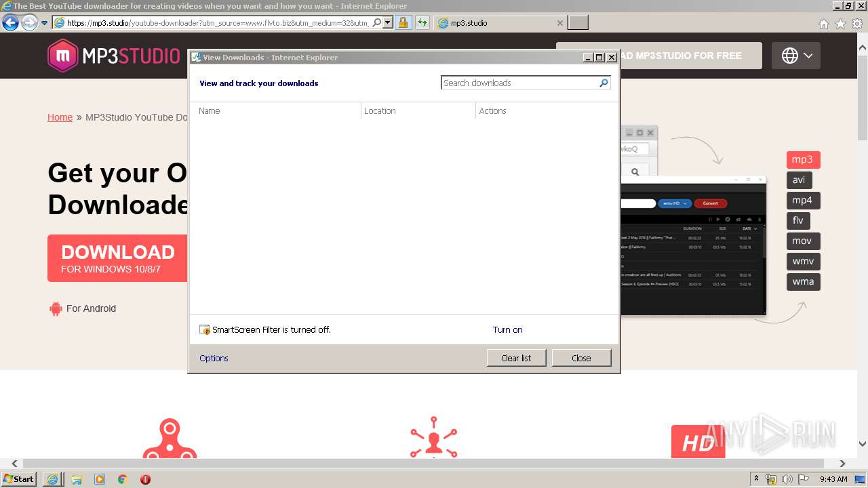Open the recent pages dropdown arrow

point(44,23)
